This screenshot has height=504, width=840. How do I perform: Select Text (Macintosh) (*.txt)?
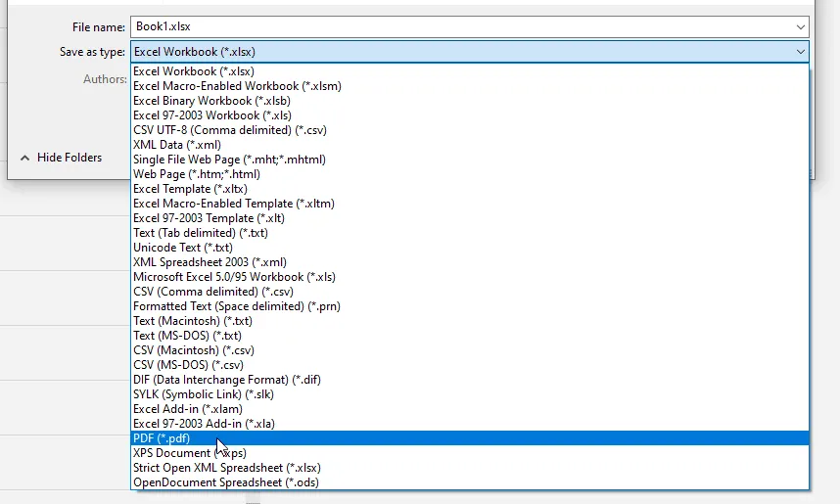point(469,321)
